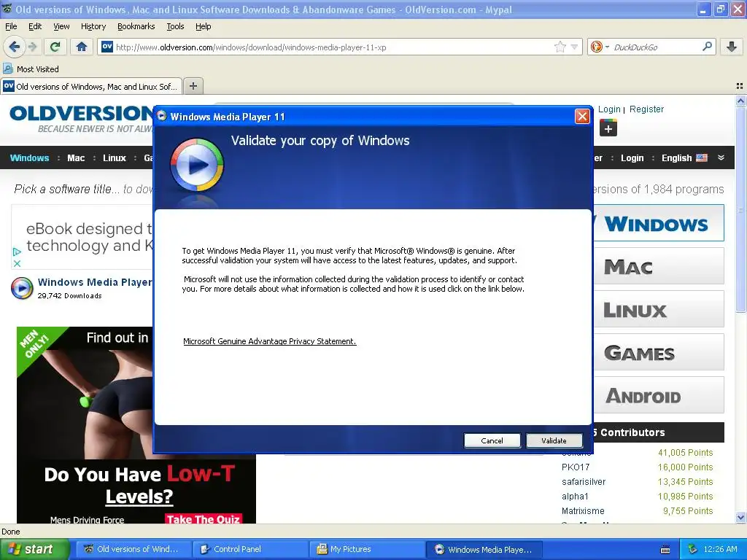Open the View menu
Viewport: 747px width, 560px height.
[61, 26]
